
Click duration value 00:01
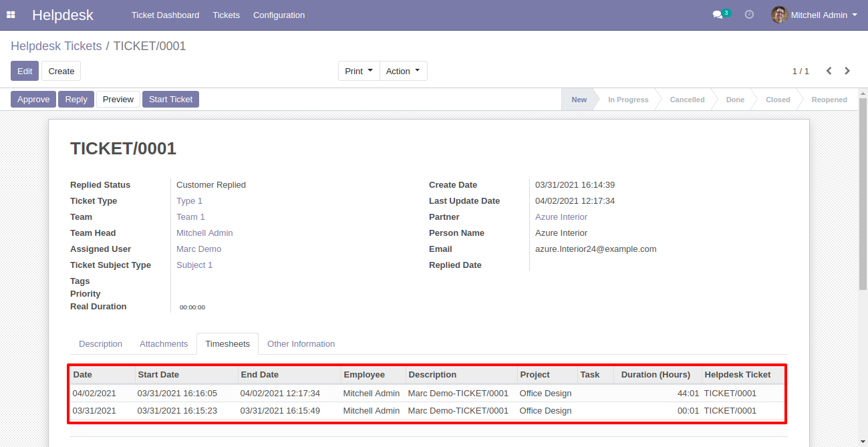pos(688,411)
